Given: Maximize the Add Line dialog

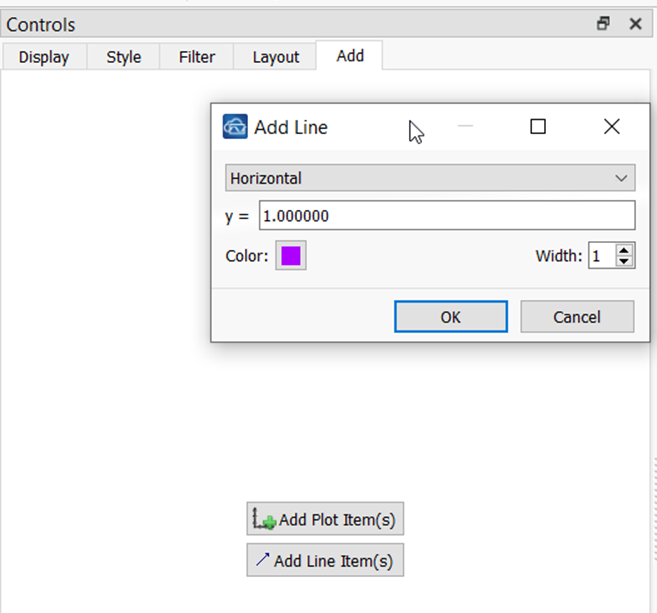Looking at the screenshot, I should point(538,127).
